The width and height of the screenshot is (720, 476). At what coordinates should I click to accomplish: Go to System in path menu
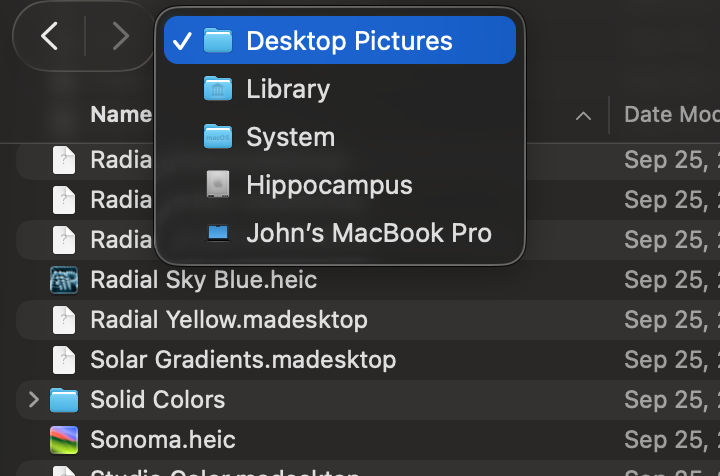pos(290,137)
